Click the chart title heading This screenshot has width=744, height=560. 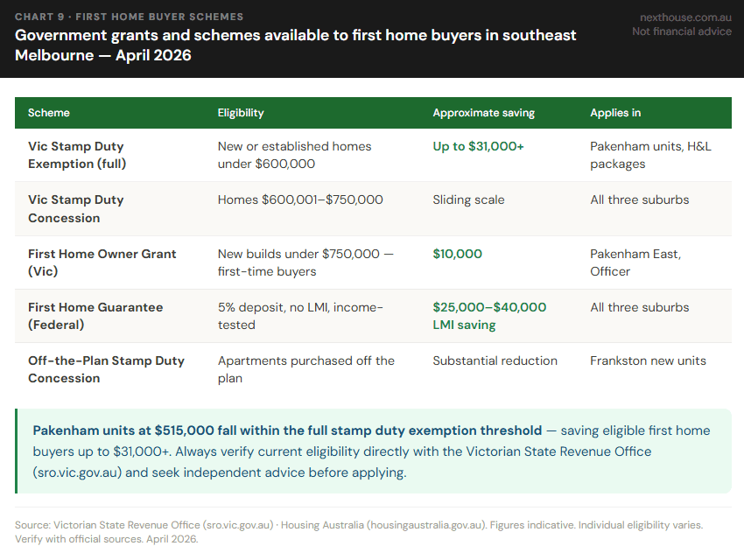click(x=296, y=45)
